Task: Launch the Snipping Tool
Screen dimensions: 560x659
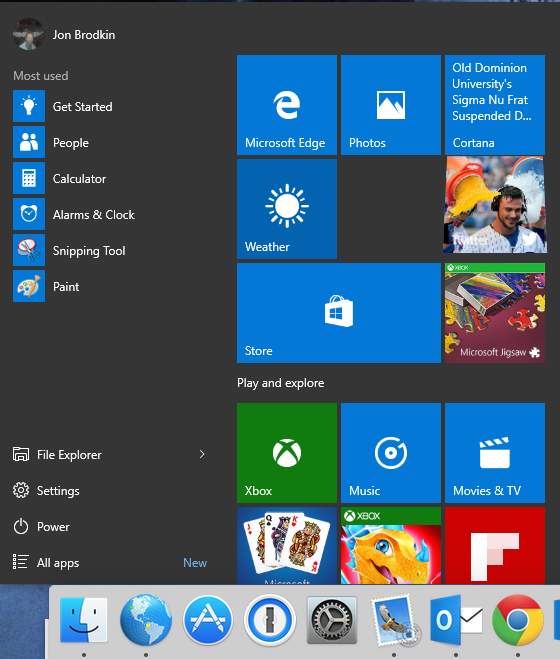Action: 69,251
